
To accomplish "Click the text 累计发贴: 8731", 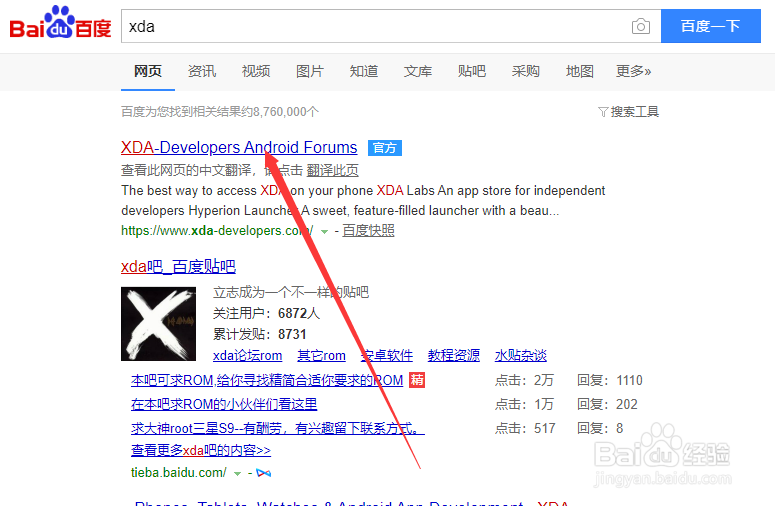I will [x=259, y=335].
